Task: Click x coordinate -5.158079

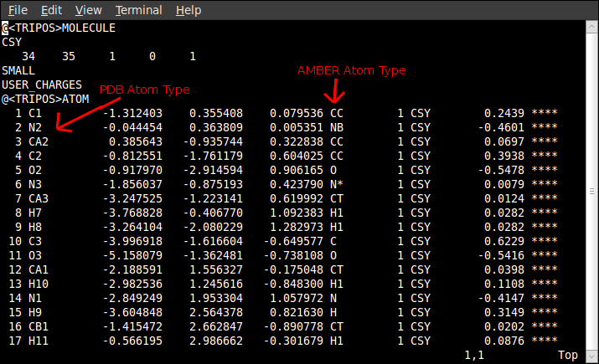Action: tap(132, 256)
